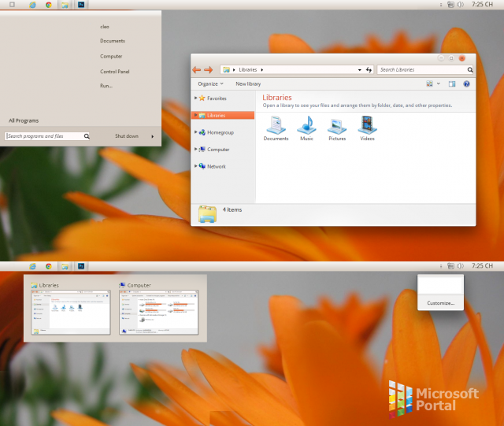Open Documents from the Start menu
Image resolution: width=504 pixels, height=426 pixels.
point(113,41)
